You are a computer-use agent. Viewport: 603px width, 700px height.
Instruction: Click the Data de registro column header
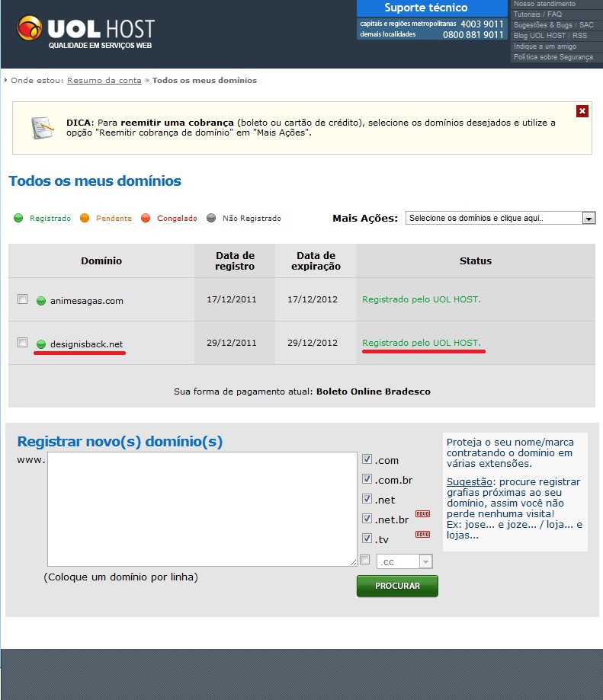point(235,261)
